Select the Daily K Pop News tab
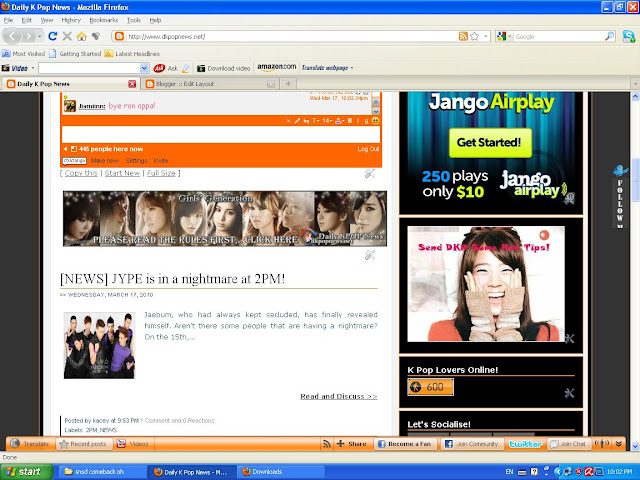 [69, 84]
